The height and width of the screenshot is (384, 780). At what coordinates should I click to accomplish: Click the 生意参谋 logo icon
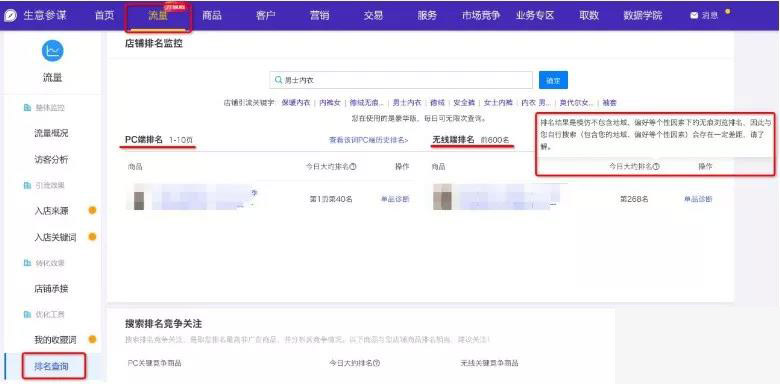[10, 15]
